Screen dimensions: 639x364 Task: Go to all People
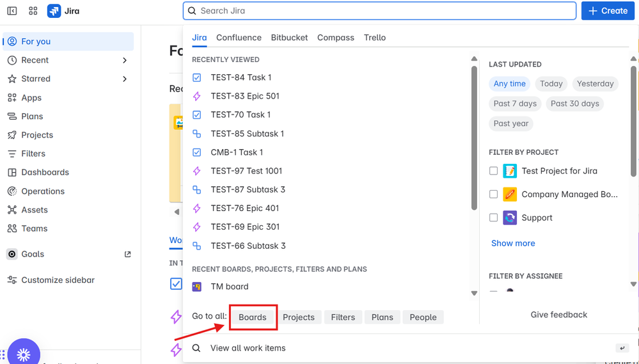pos(423,317)
